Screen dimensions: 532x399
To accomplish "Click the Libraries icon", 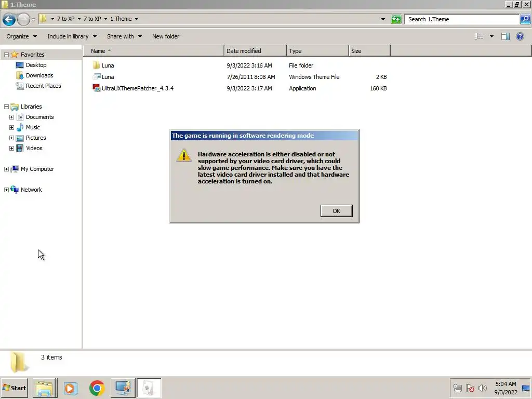I will click(15, 107).
